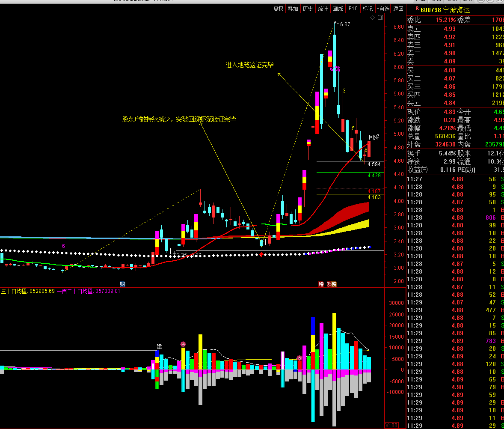Click the 统计 statistics button
504x429 pixels.
[x=323, y=9]
